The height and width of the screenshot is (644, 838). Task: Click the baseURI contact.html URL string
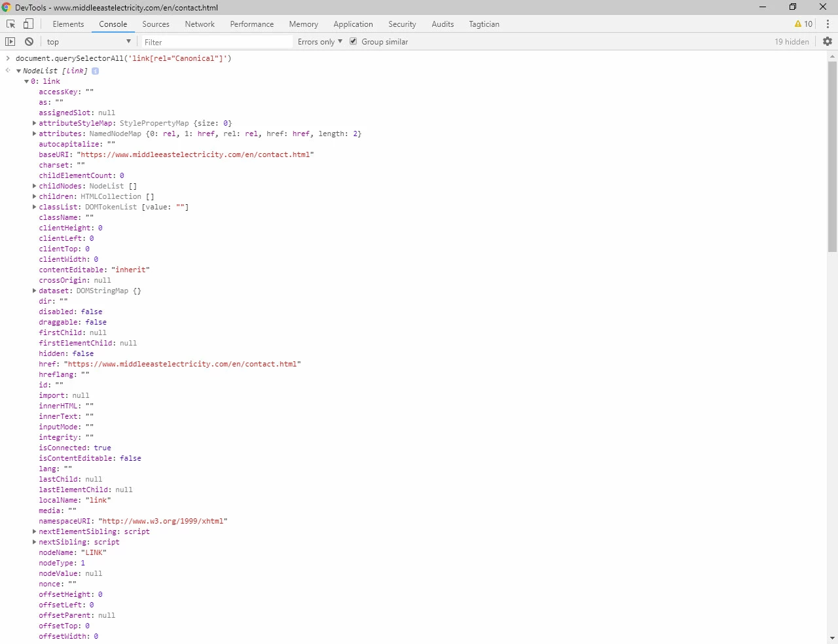pyautogui.click(x=196, y=154)
